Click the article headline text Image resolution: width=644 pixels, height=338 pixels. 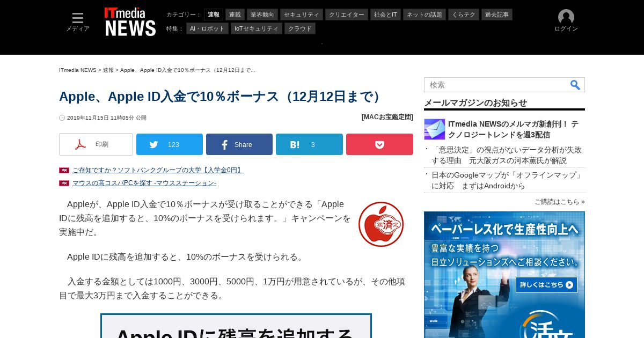point(222,97)
